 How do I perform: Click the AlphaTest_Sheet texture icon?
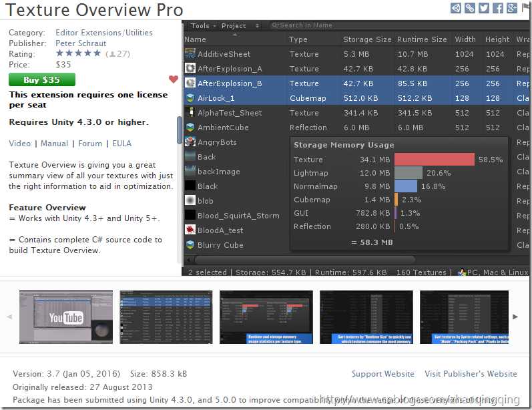coord(191,112)
